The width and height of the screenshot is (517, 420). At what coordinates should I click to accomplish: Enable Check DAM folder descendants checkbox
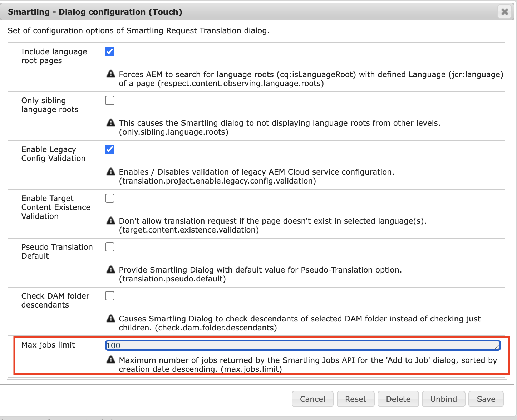point(110,296)
